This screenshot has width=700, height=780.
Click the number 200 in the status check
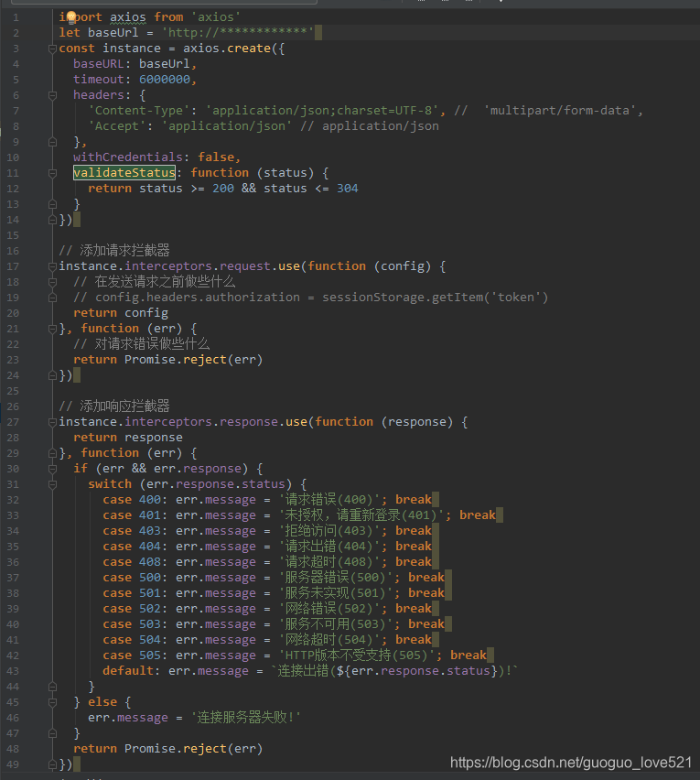coord(223,189)
